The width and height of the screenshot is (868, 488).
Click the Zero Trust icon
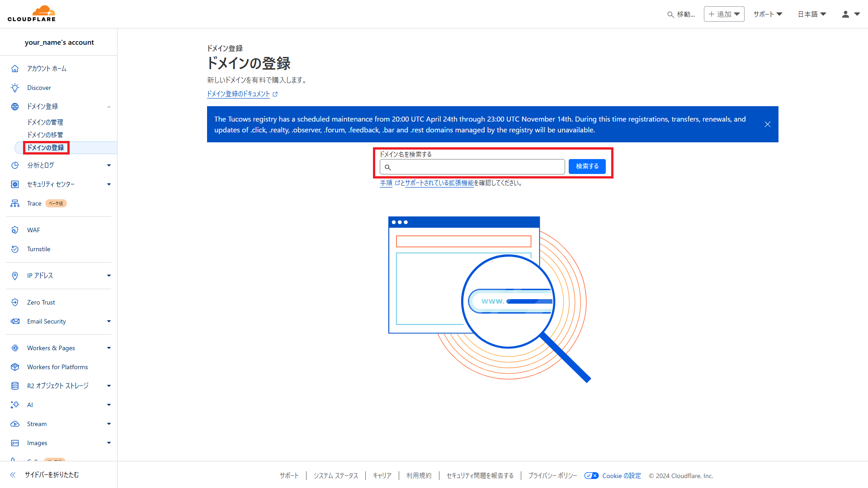pyautogui.click(x=15, y=302)
